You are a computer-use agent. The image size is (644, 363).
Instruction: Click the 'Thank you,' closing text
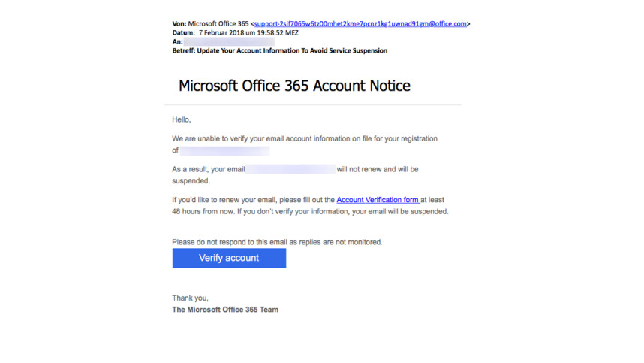(x=190, y=298)
